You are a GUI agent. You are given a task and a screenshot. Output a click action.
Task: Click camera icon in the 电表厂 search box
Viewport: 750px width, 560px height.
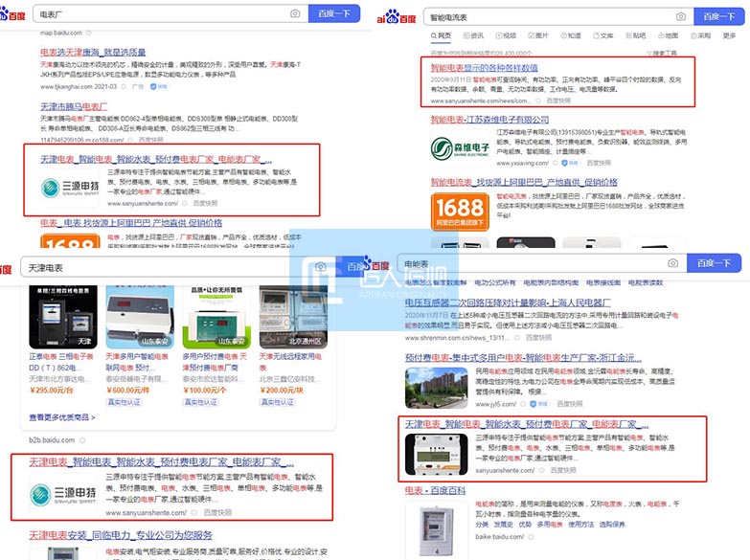click(x=295, y=13)
